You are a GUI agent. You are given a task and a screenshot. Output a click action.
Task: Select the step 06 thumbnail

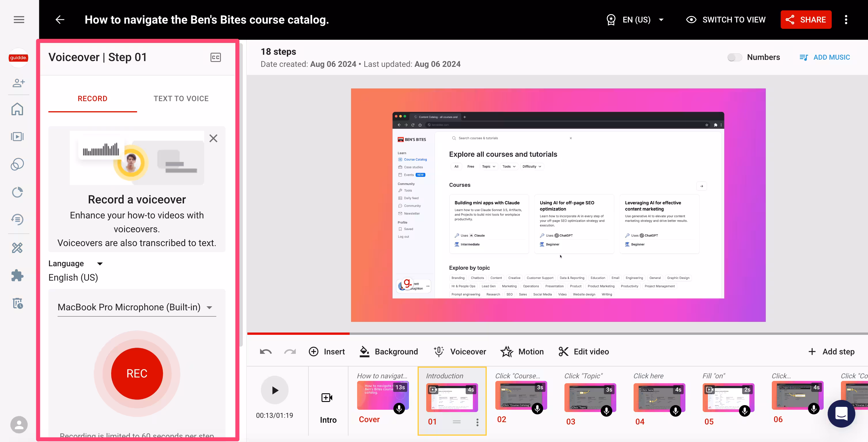click(x=797, y=396)
